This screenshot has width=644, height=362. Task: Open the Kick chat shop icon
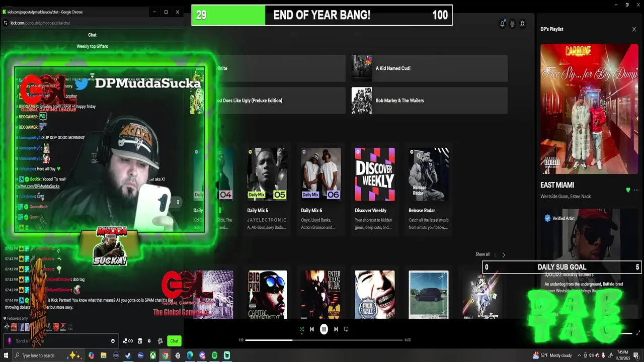coord(140,341)
